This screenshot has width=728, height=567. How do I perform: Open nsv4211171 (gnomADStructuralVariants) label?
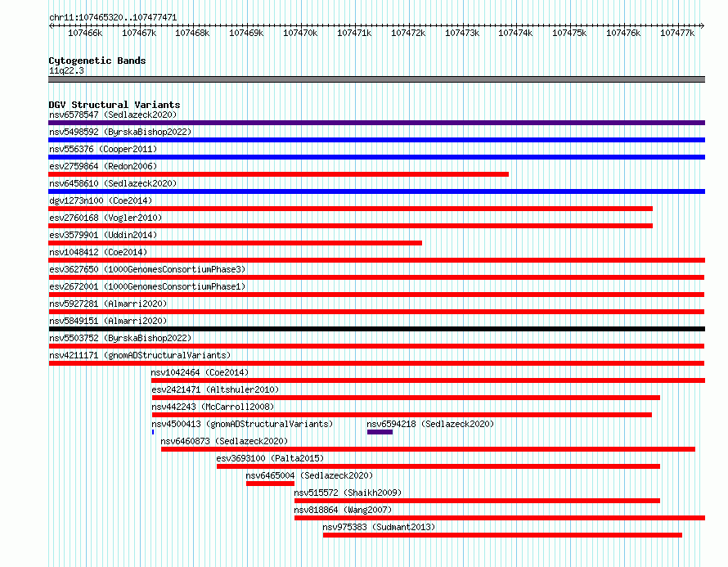point(140,355)
